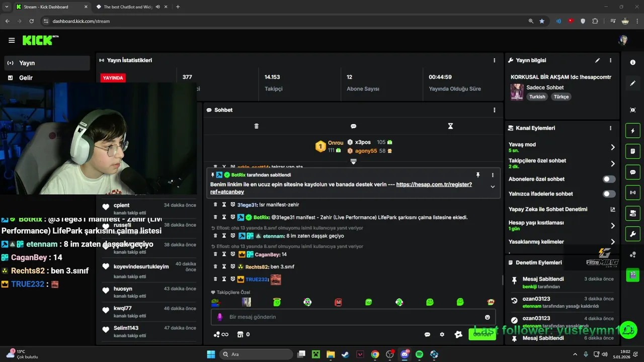Image resolution: width=644 pixels, height=362 pixels.
Task: Open chat settings gear icon
Action: pyautogui.click(x=442, y=334)
